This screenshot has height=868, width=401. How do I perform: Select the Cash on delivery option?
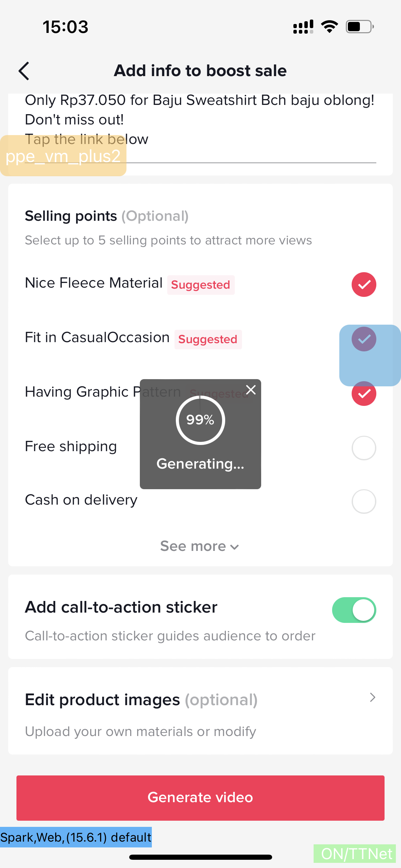tap(364, 501)
